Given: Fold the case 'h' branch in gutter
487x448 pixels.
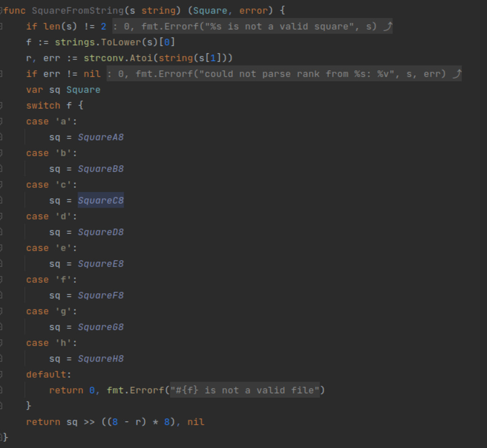Looking at the screenshot, I should click(1, 343).
